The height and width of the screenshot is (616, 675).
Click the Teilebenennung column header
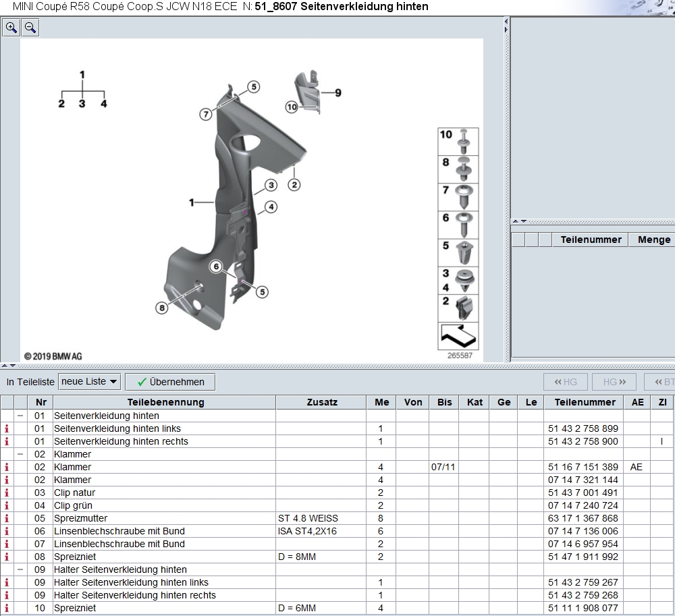(x=165, y=402)
